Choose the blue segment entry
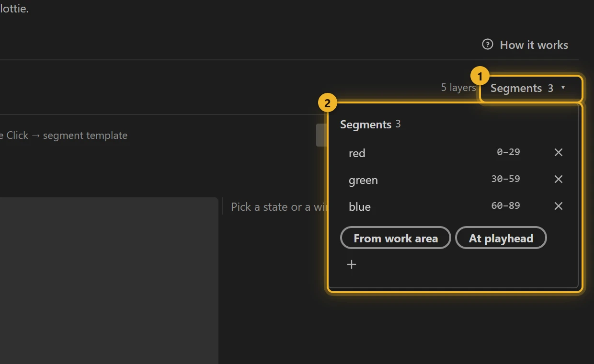The image size is (594, 364). (x=360, y=206)
